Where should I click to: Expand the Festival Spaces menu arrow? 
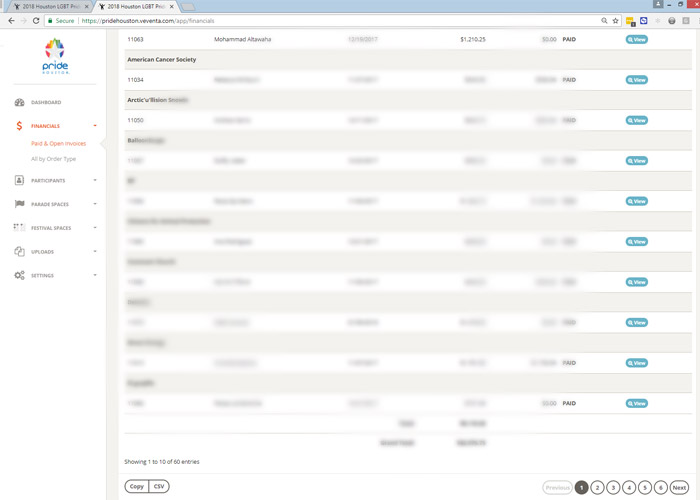coord(95,228)
